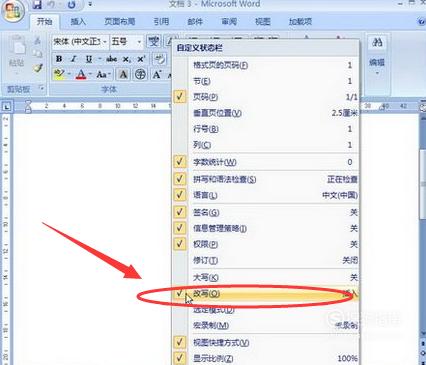Image resolution: width=426 pixels, height=365 pixels.
Task: Open the highlight color dropdown arrow
Action: pos(69,74)
